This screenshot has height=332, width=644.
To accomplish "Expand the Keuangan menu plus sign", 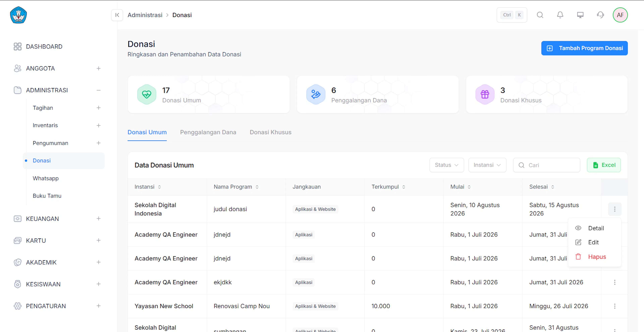I will coord(98,219).
